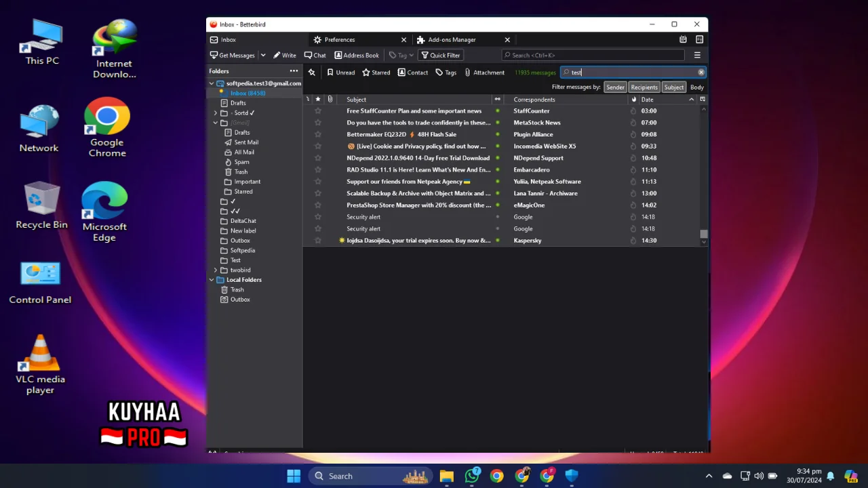This screenshot has height=488, width=868.
Task: Toggle the Quick Filter bar button
Action: tap(441, 55)
